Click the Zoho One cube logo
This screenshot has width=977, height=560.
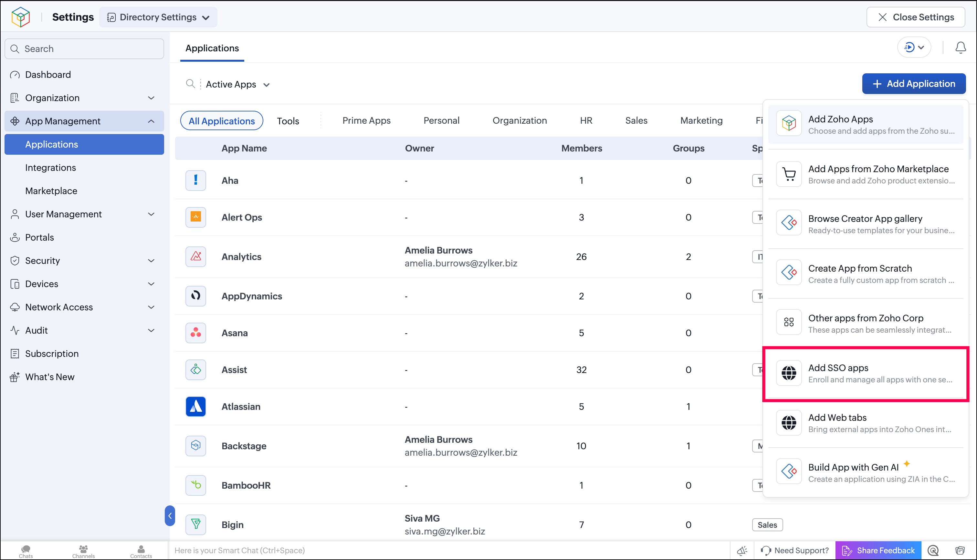tap(21, 17)
